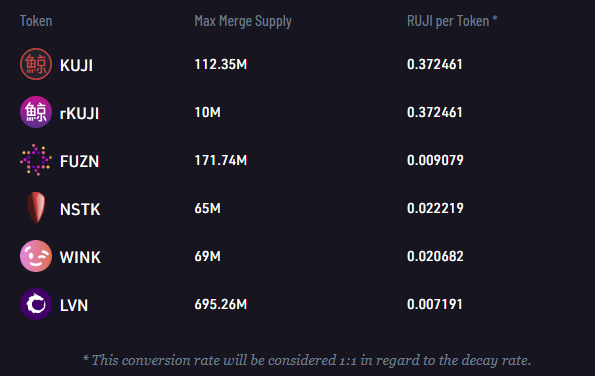
Task: Click the NSTK token label
Action: 80,209
